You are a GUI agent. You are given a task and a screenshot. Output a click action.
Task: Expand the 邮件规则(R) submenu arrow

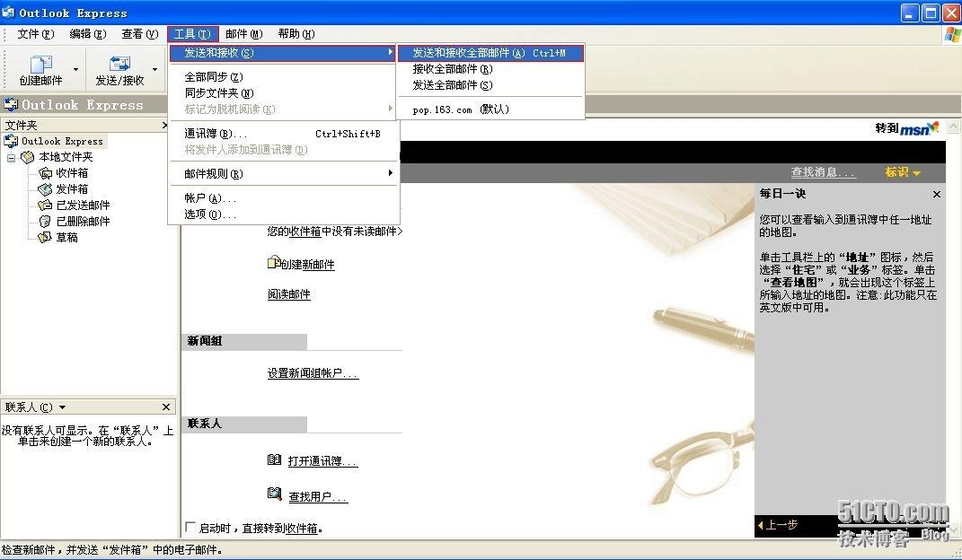point(390,173)
